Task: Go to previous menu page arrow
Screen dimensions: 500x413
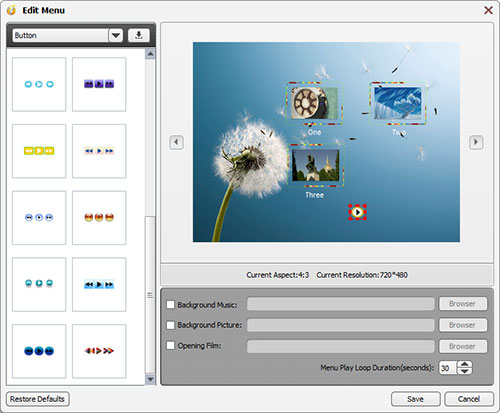Action: (176, 142)
